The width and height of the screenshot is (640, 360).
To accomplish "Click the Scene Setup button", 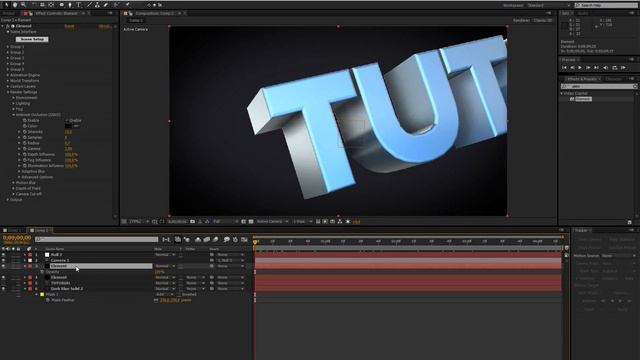I will point(32,39).
